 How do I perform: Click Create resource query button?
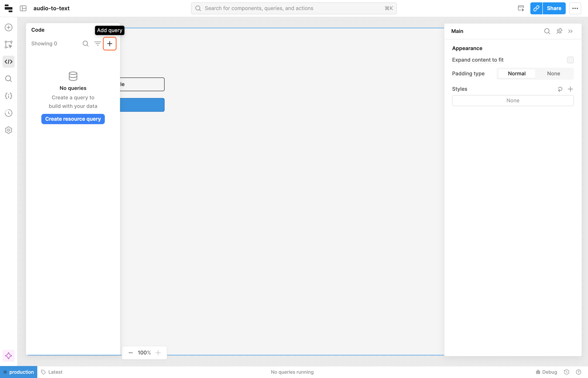point(73,119)
